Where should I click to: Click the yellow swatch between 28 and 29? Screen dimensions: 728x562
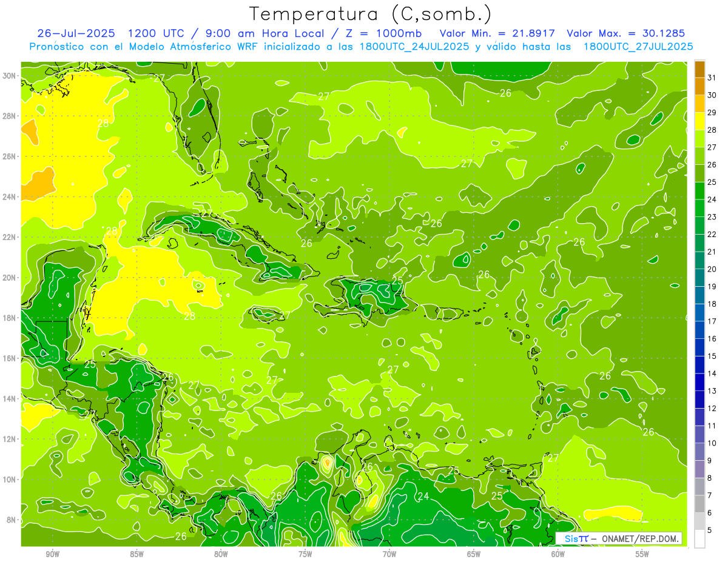click(x=700, y=121)
